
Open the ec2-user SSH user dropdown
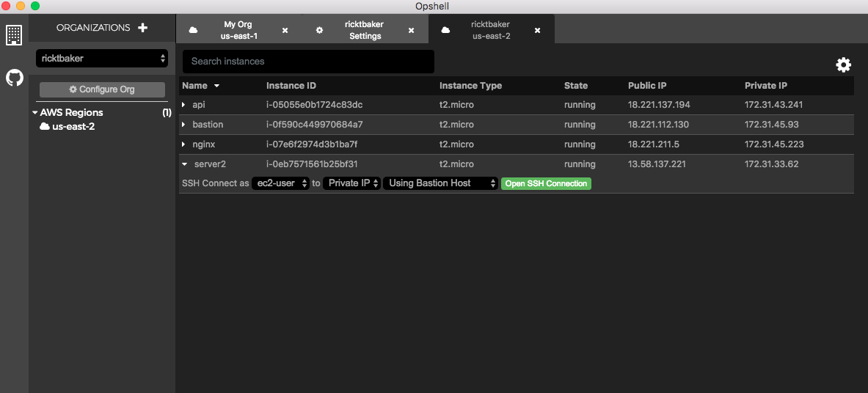(x=281, y=183)
